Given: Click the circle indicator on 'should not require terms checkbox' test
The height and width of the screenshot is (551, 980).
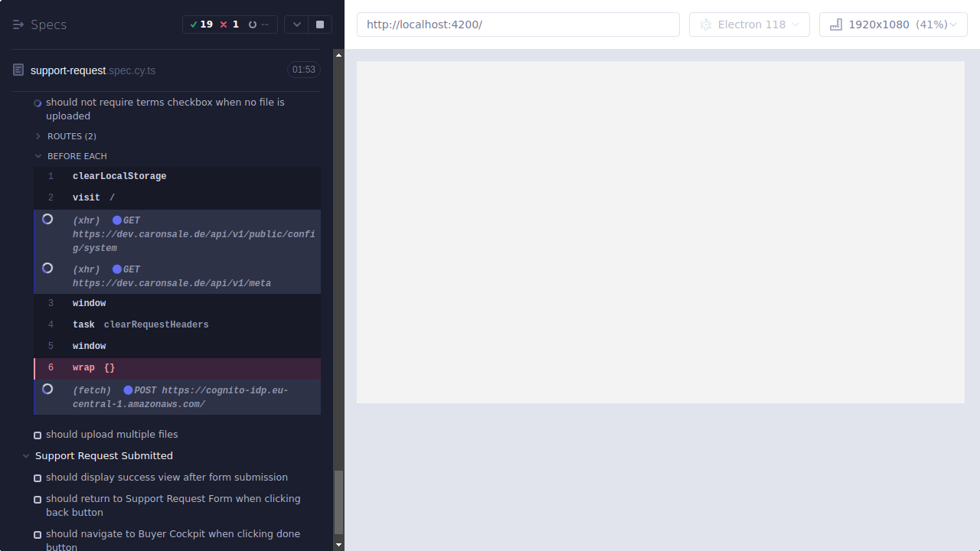Looking at the screenshot, I should [x=37, y=103].
